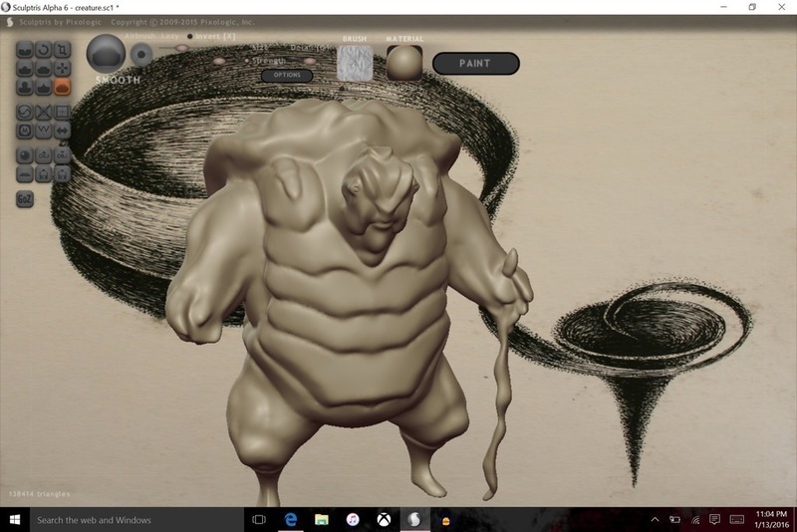Toggle Enable checkbox under brush texture
This screenshot has height=532, width=797.
342,88
